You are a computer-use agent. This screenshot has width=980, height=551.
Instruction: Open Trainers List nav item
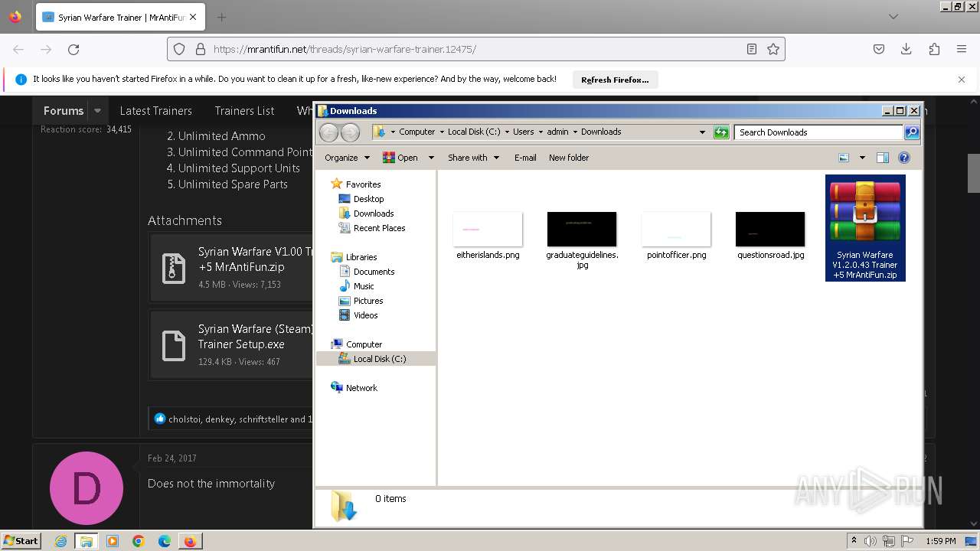click(244, 110)
